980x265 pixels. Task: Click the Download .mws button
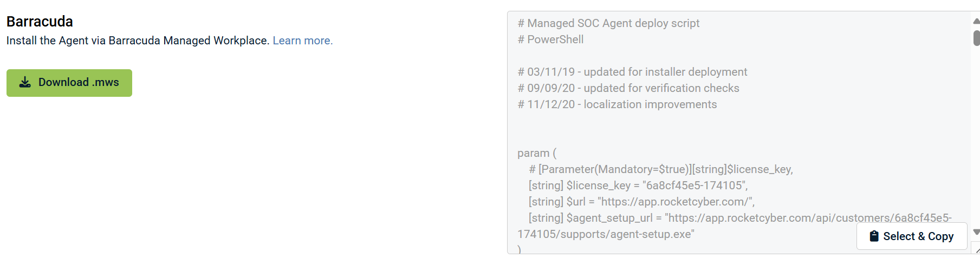tap(69, 83)
